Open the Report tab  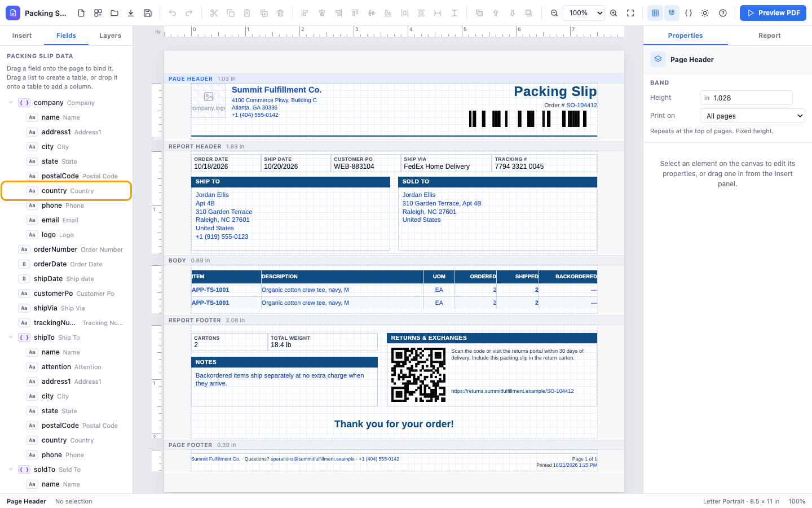click(770, 36)
